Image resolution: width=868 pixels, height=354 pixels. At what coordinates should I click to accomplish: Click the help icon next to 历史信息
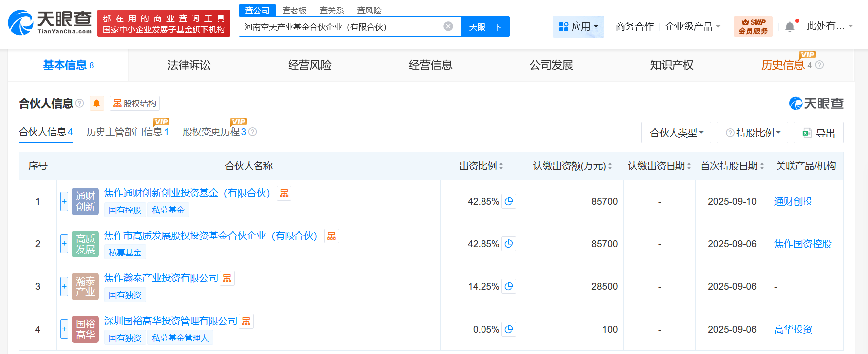tap(820, 65)
